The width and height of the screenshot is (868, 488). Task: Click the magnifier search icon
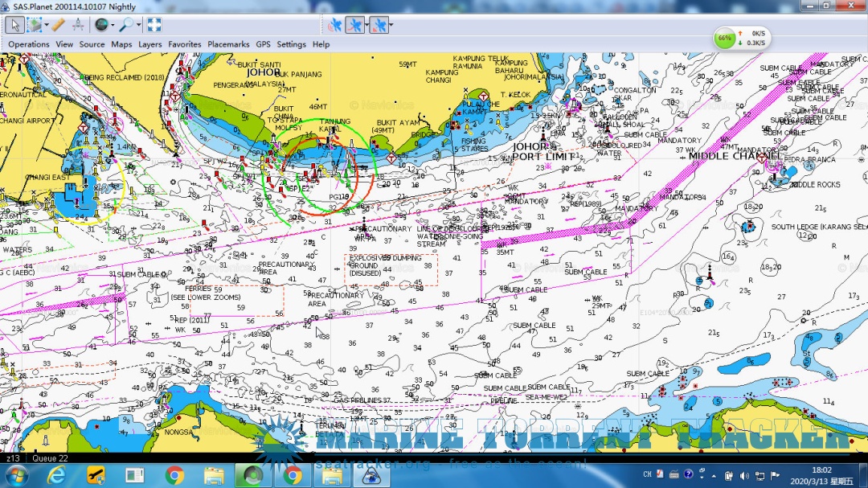127,25
